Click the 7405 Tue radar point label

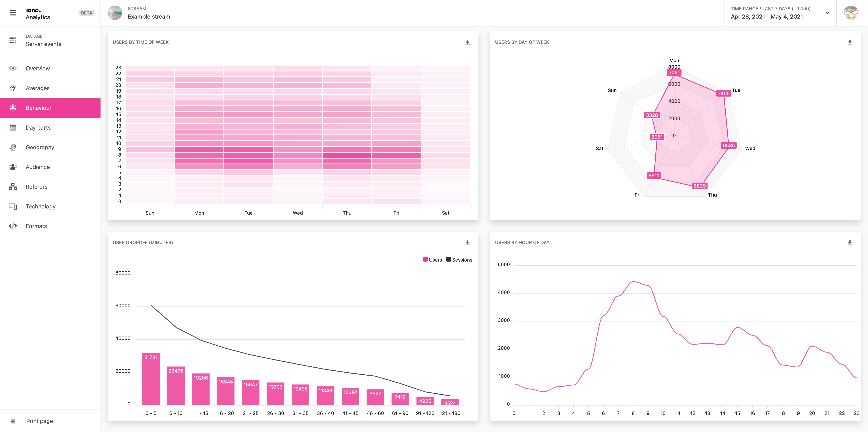(x=723, y=93)
